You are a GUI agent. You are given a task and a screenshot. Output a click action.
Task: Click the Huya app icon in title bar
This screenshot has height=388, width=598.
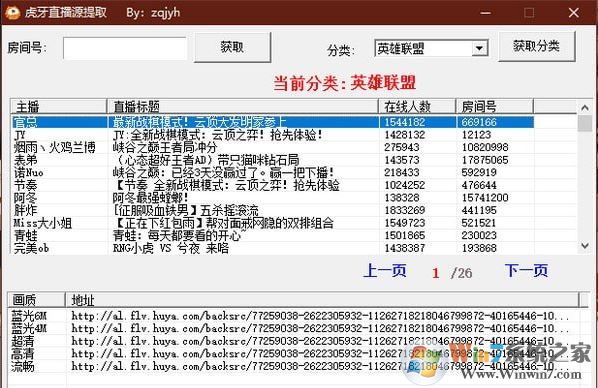12,13
